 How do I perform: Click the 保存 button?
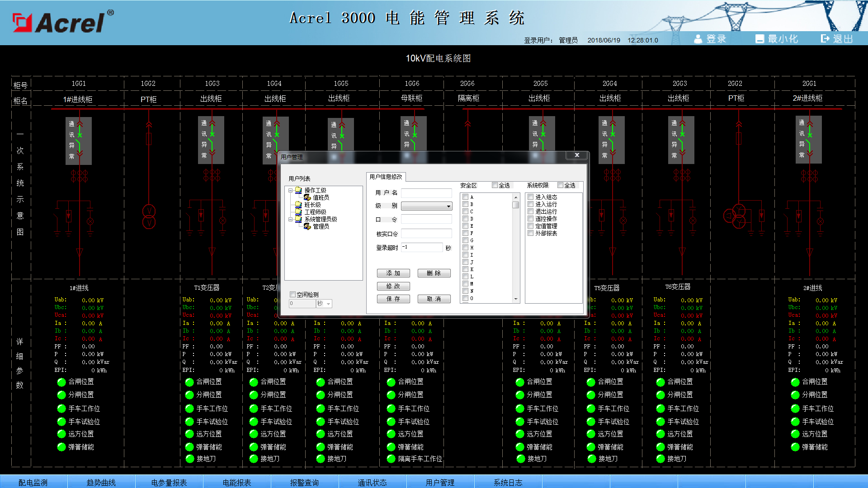click(393, 299)
